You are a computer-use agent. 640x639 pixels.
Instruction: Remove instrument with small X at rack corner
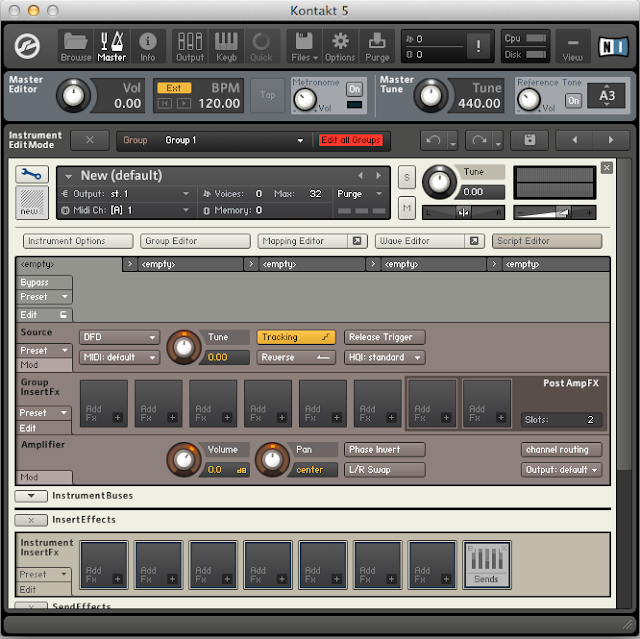[x=607, y=168]
